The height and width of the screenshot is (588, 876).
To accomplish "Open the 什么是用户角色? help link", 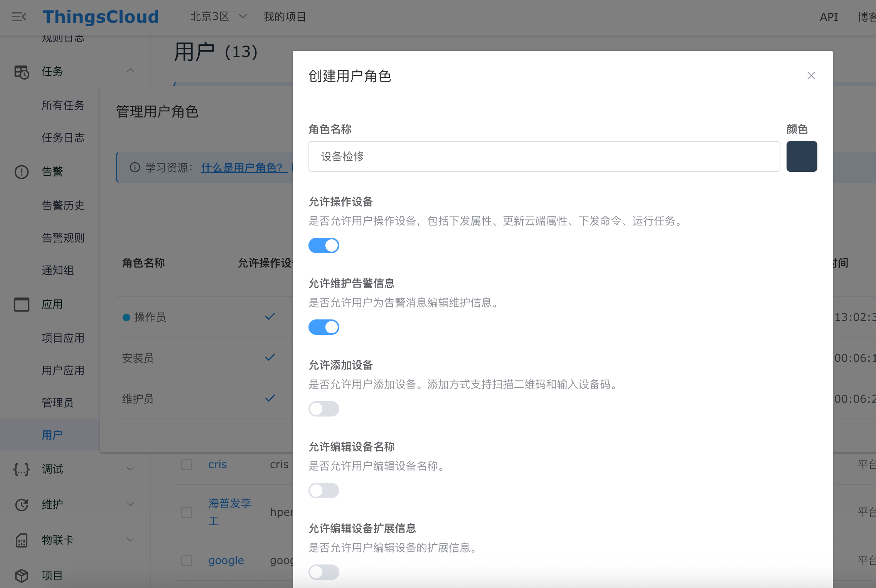I will (244, 168).
